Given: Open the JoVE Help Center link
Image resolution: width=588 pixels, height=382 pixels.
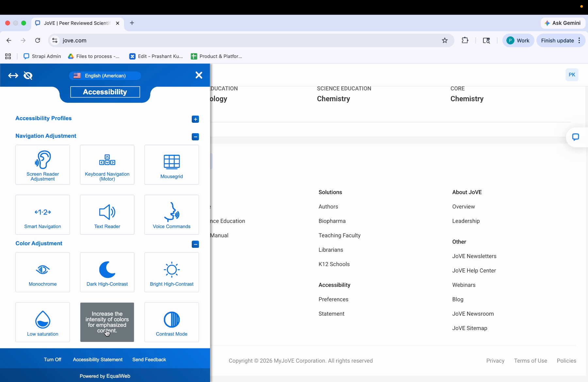Looking at the screenshot, I should tap(474, 271).
